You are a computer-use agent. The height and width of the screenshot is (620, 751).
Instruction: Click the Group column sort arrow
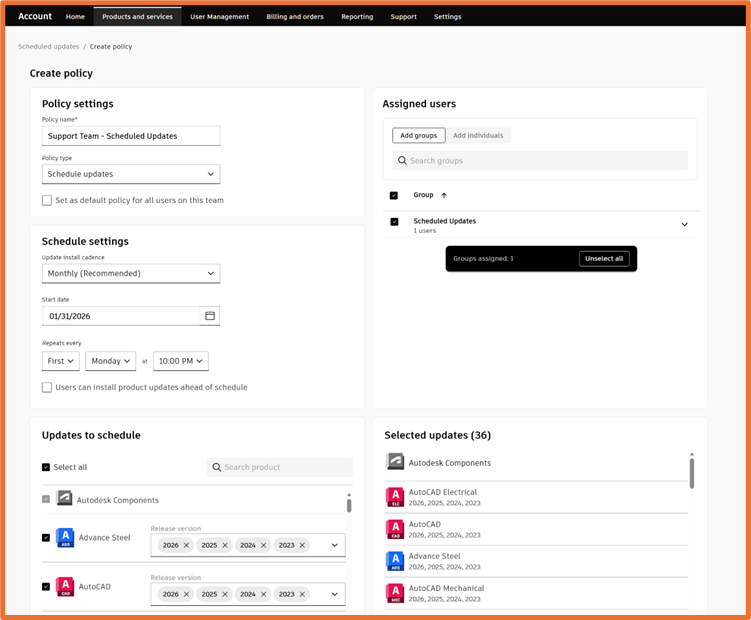click(x=444, y=195)
